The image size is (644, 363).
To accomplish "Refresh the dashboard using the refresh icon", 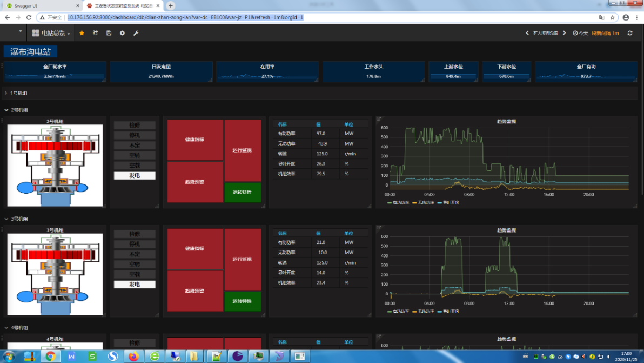I will coord(630,33).
